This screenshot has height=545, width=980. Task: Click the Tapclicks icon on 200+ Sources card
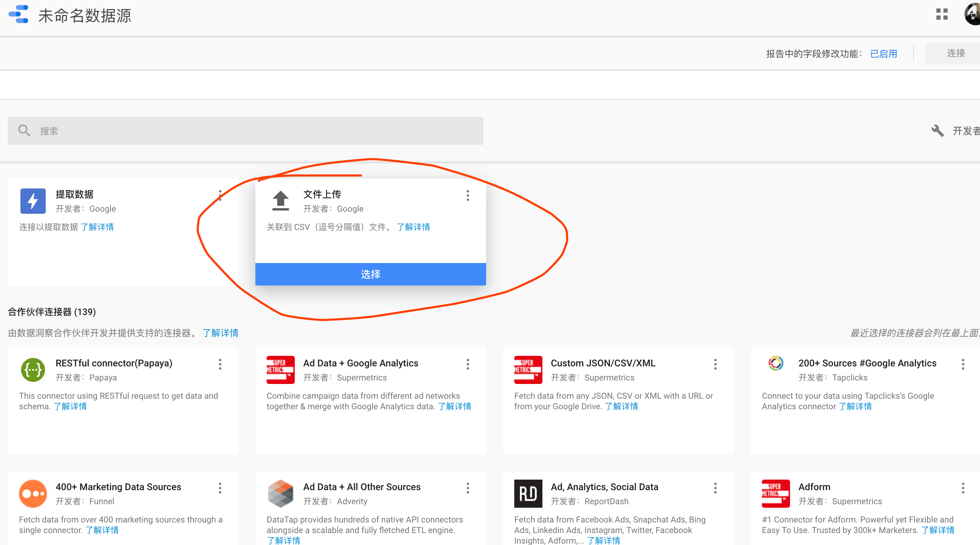point(776,363)
